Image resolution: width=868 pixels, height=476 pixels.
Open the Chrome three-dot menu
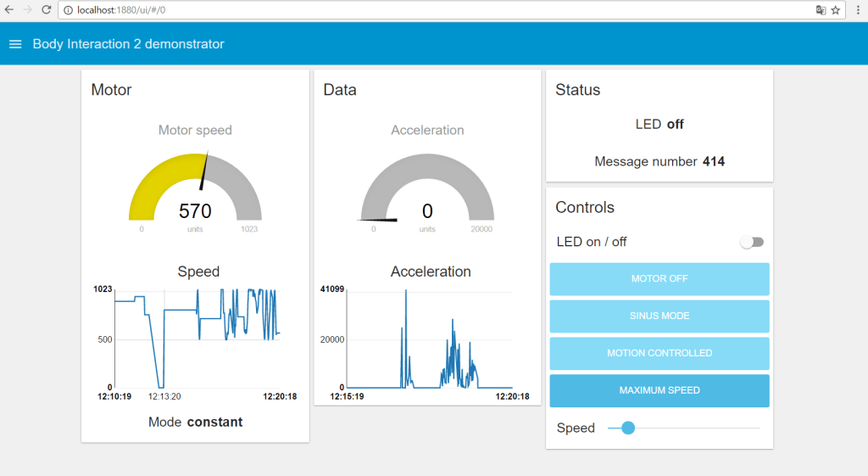point(858,10)
